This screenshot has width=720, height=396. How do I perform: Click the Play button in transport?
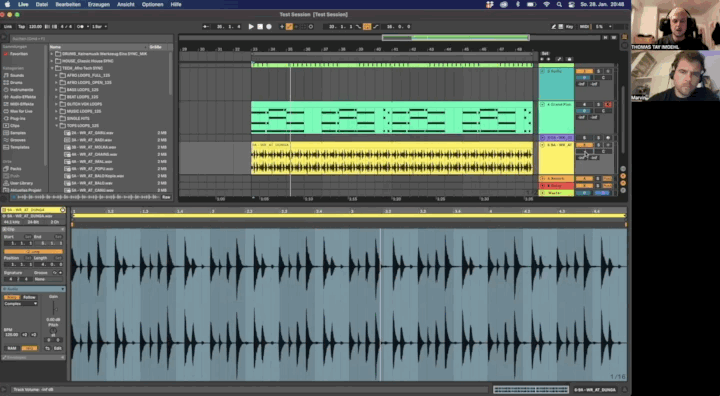point(251,27)
